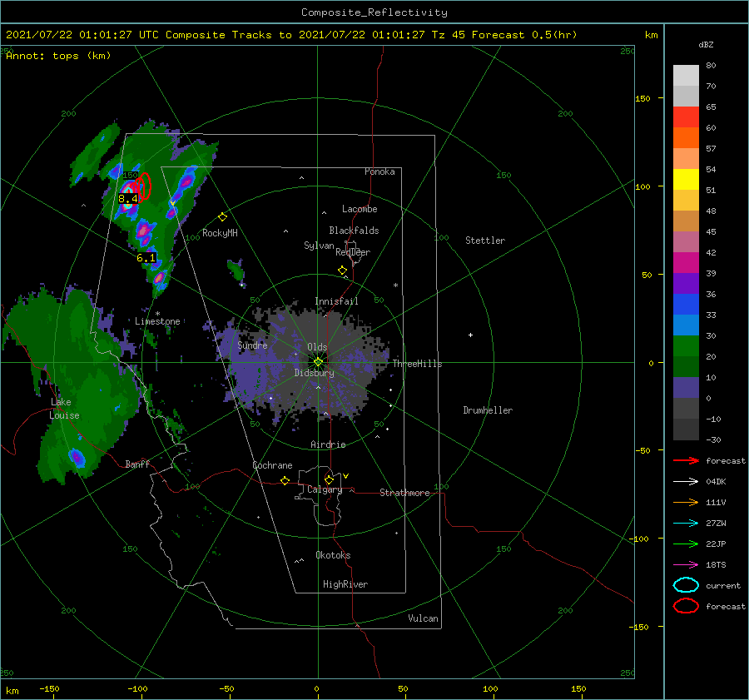
Task: Click the red 65 dBZ legend swatch
Action: click(686, 117)
